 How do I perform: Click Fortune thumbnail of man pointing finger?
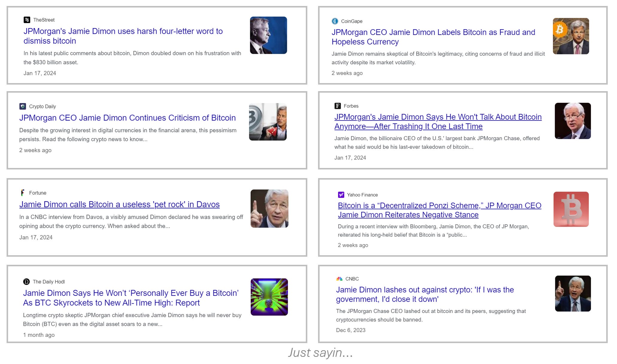(269, 209)
